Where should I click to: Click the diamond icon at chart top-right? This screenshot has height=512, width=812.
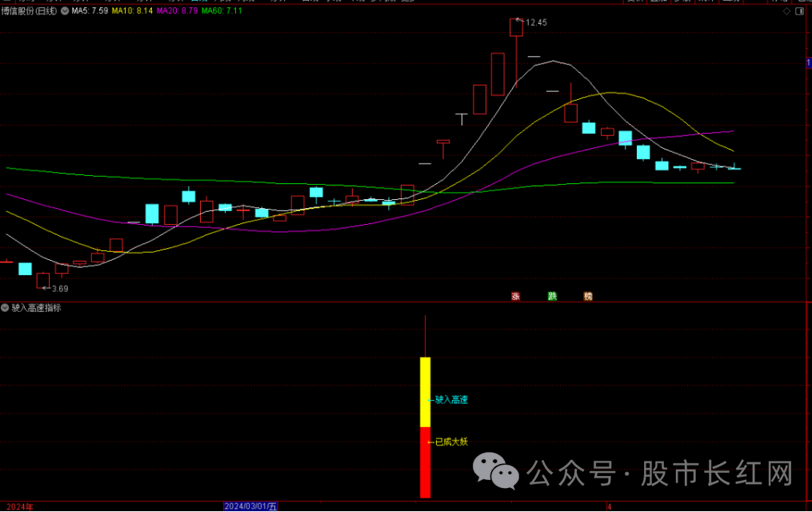click(x=786, y=11)
